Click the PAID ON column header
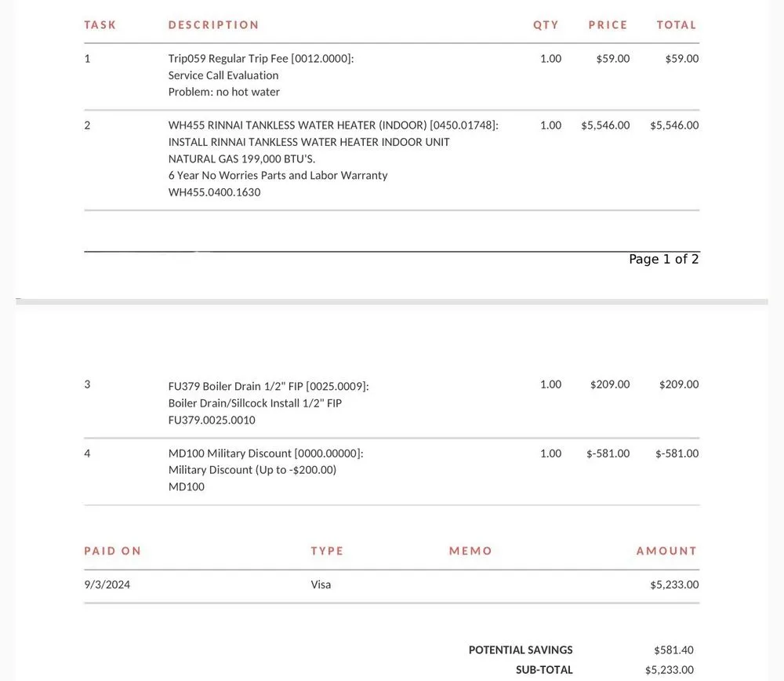Viewport: 784px width, 681px height. click(113, 551)
